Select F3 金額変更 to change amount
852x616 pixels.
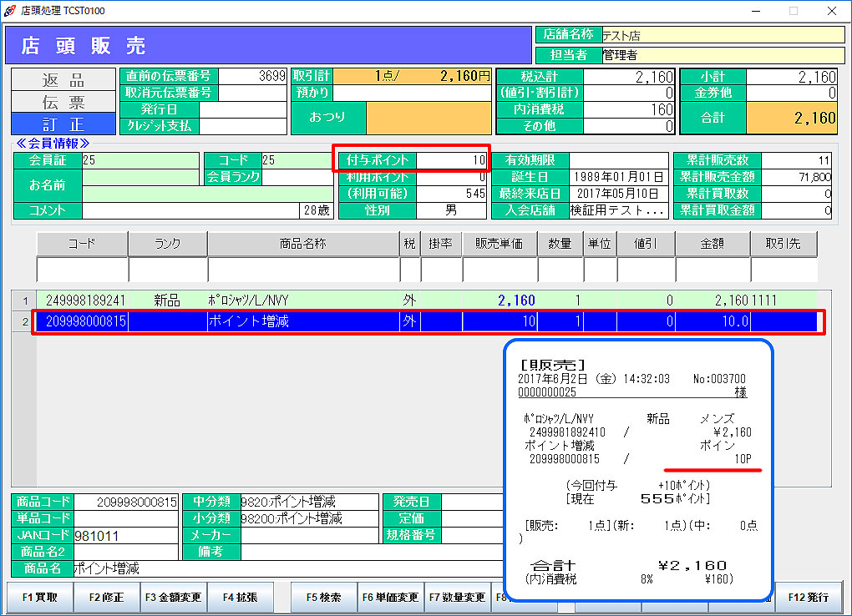pos(174,598)
